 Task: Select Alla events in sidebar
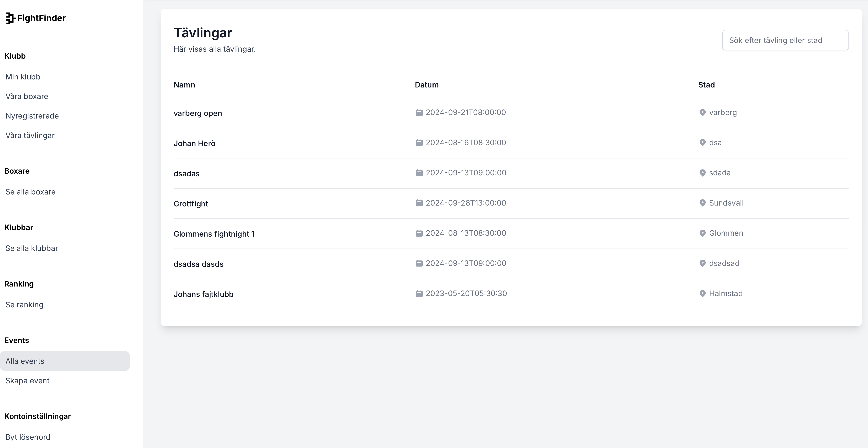pyautogui.click(x=65, y=361)
